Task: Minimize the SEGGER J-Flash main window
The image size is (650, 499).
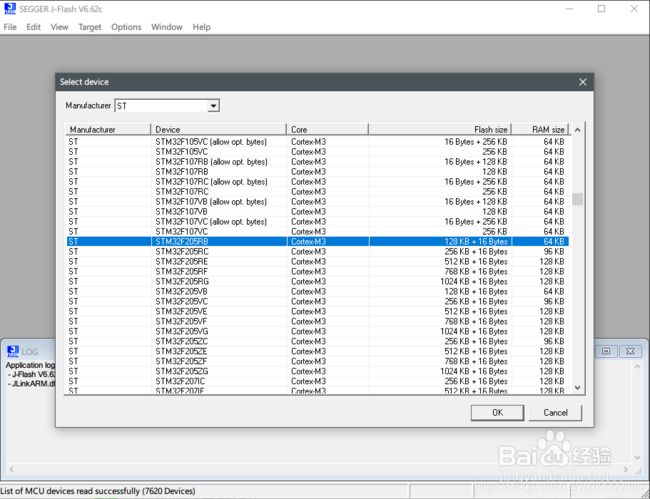Action: click(x=570, y=9)
